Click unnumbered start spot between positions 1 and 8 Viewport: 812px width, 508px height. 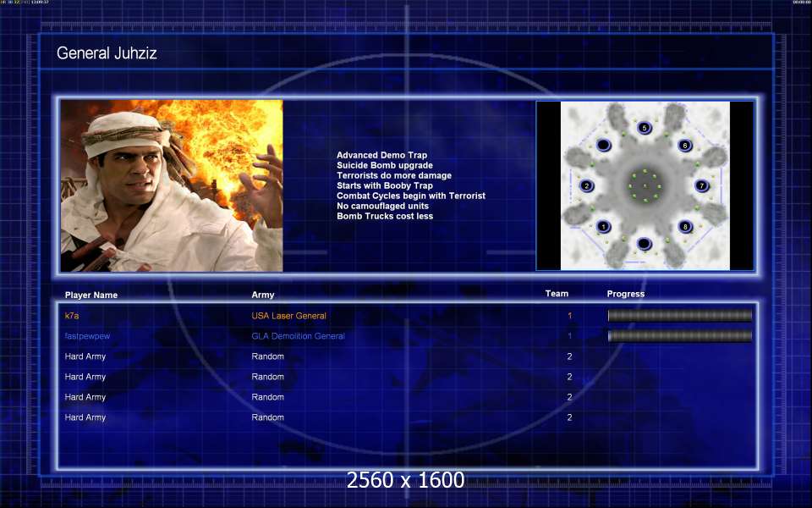click(x=644, y=243)
